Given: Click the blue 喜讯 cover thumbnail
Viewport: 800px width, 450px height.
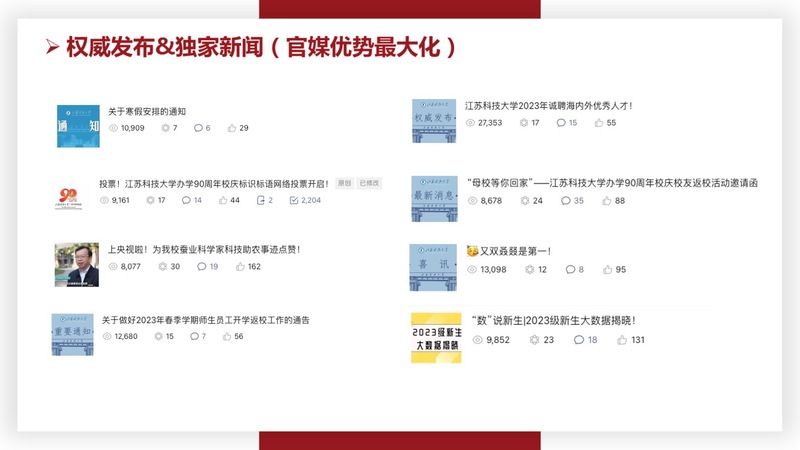Looking at the screenshot, I should [x=434, y=267].
